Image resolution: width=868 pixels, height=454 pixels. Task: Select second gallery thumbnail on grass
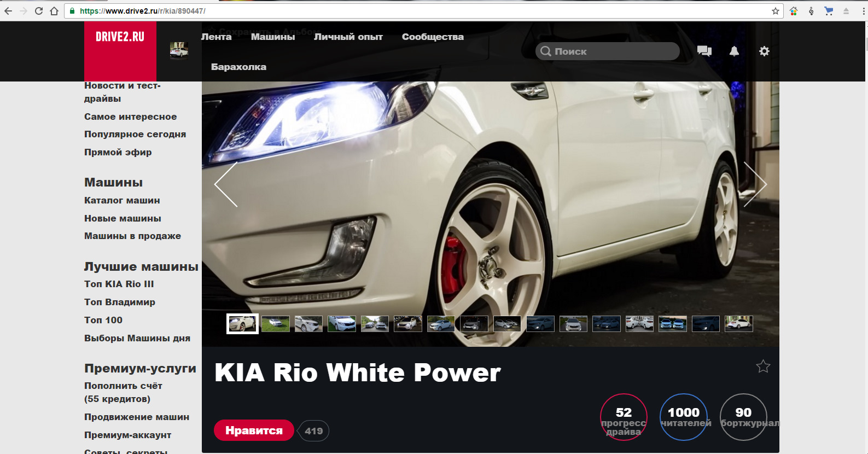tap(276, 324)
